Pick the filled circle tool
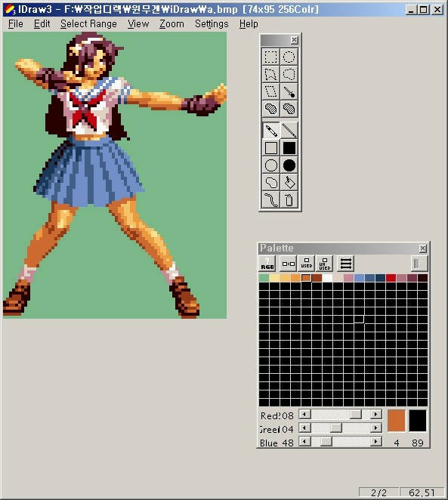This screenshot has height=500, width=448. click(x=289, y=165)
